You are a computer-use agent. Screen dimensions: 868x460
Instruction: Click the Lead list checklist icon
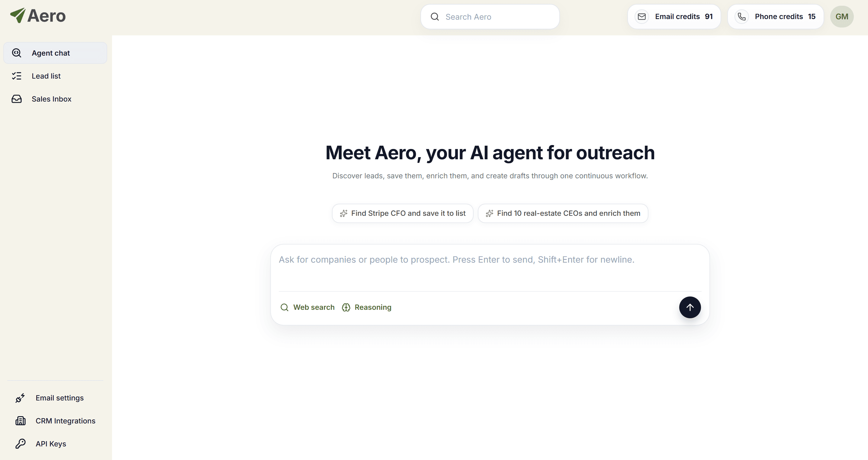(17, 76)
